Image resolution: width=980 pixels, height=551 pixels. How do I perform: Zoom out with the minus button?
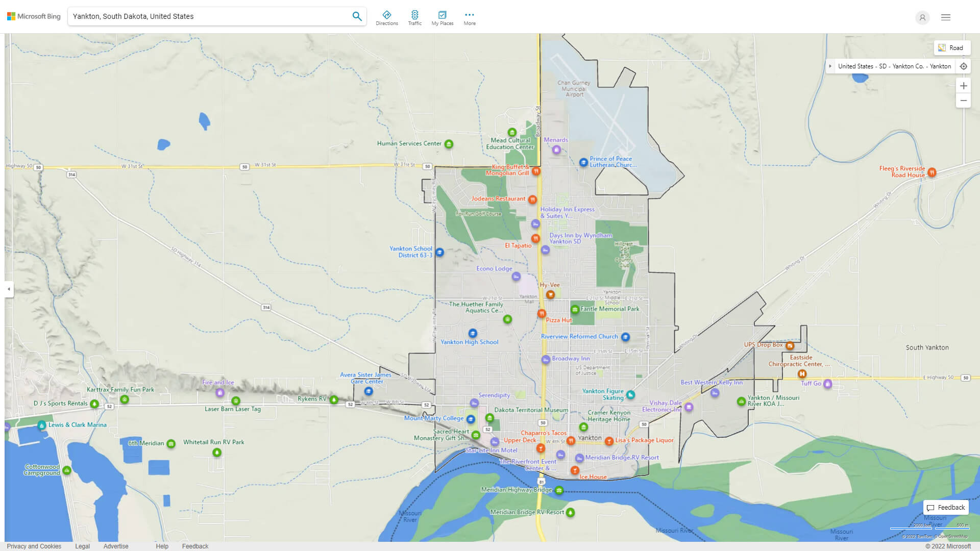(963, 101)
